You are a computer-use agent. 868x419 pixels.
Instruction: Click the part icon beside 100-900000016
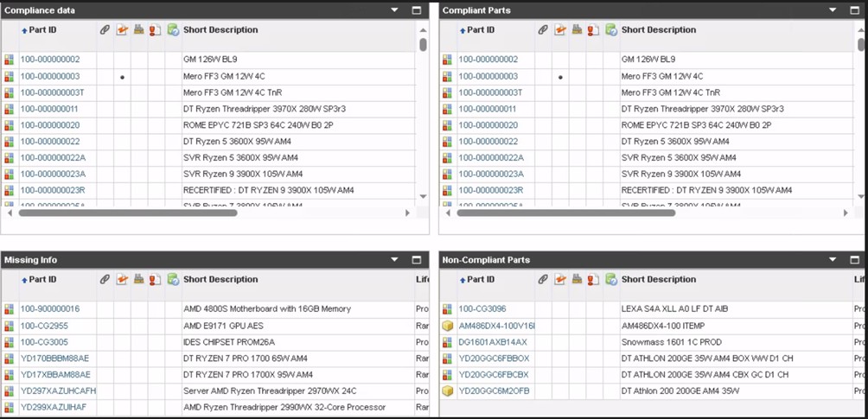pyautogui.click(x=10, y=309)
